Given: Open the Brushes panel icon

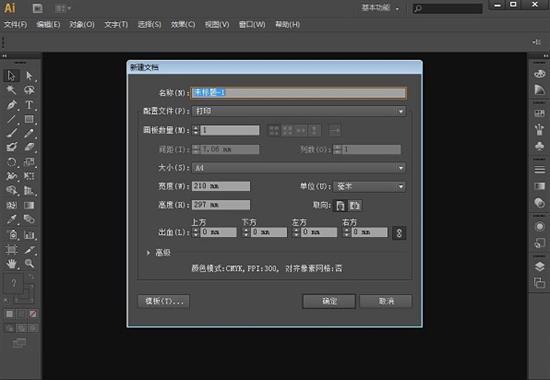Looking at the screenshot, I should (x=539, y=129).
